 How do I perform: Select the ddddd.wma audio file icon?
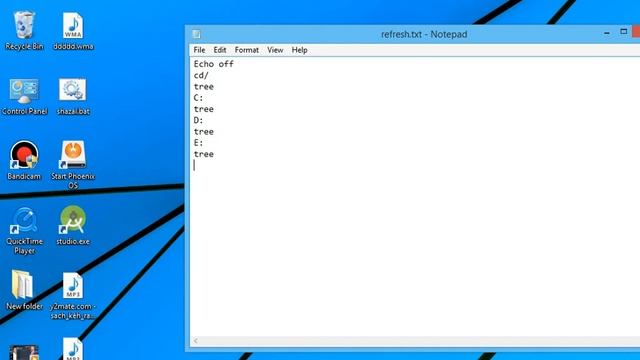(73, 31)
